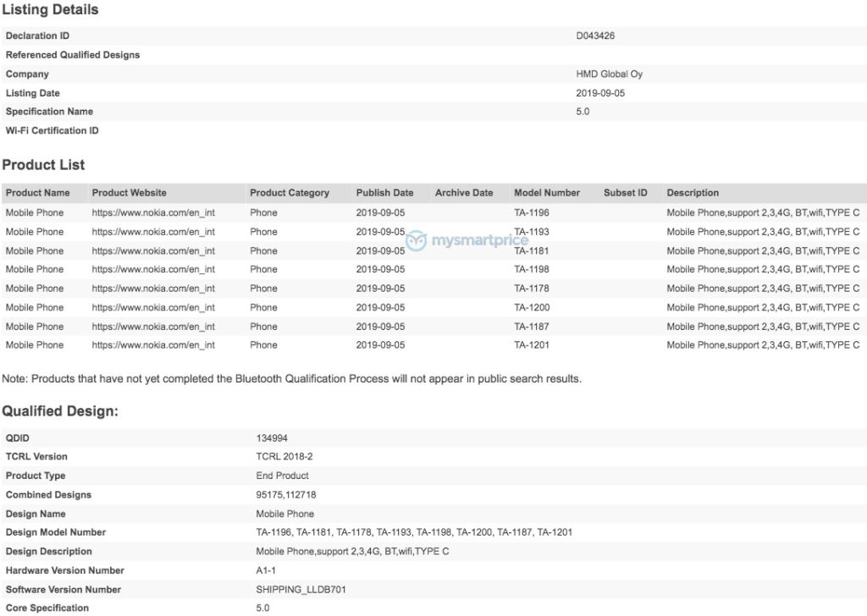This screenshot has height=616, width=867.
Task: Open the nokia.com link in the TA-1200 row
Action: pos(153,308)
